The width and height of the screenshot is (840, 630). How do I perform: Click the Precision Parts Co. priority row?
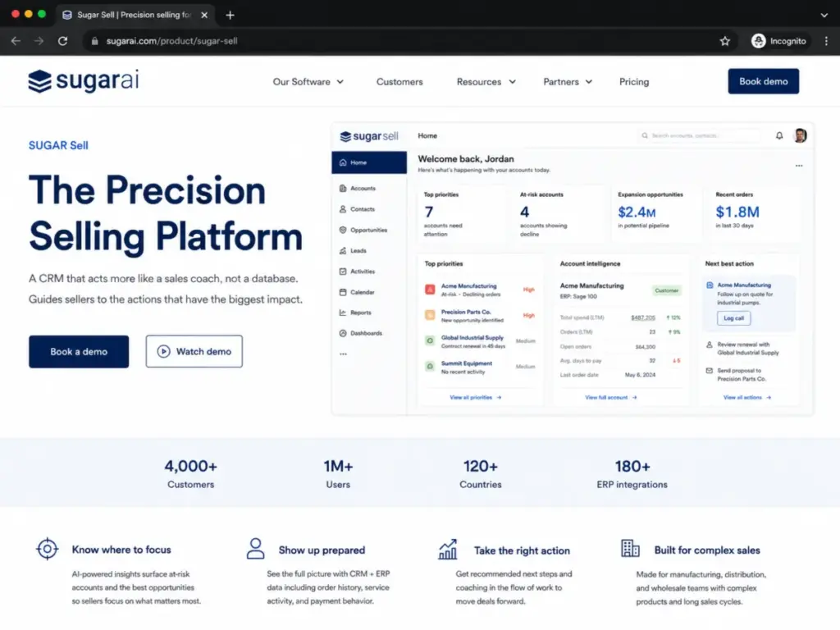480,316
